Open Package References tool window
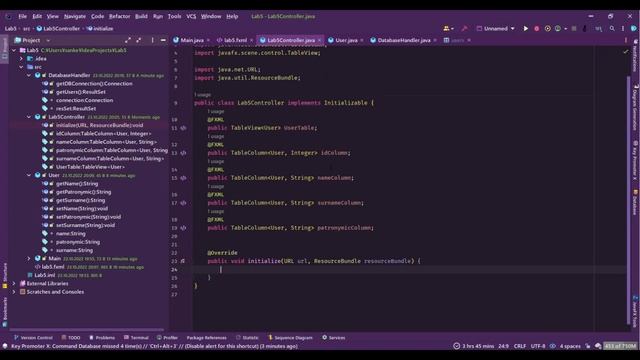 [206, 338]
